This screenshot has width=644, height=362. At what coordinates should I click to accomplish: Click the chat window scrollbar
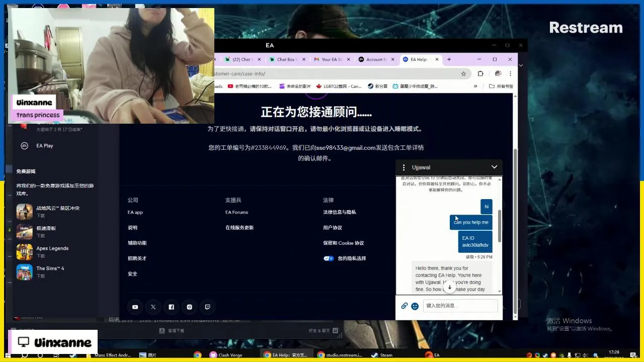coord(500,226)
